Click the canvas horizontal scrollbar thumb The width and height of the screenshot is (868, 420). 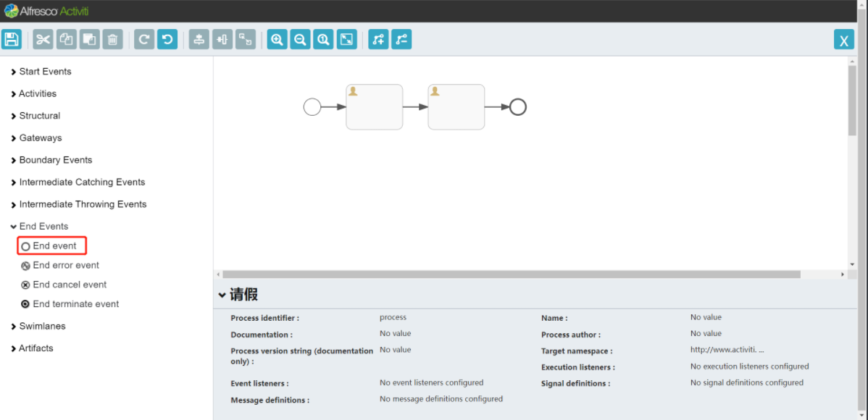[x=512, y=274]
